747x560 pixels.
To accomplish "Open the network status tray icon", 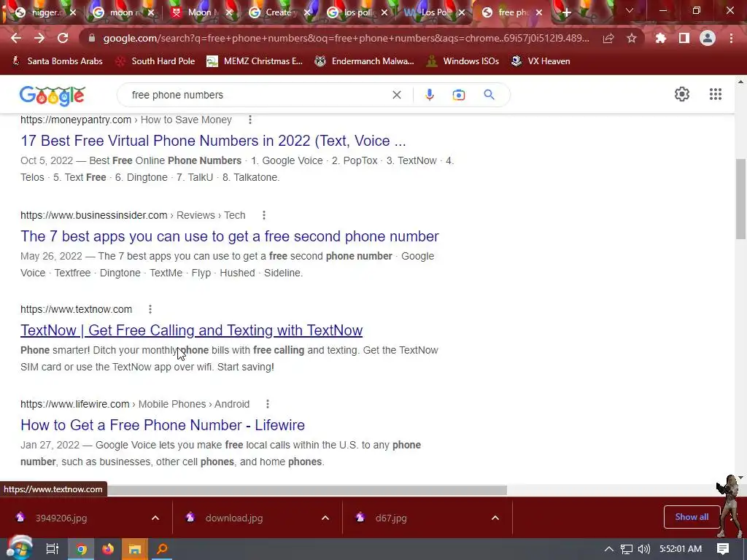I will pos(627,549).
